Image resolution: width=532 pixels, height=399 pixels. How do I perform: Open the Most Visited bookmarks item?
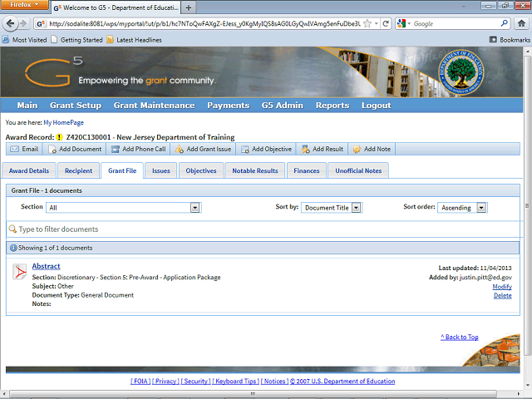[x=24, y=40]
